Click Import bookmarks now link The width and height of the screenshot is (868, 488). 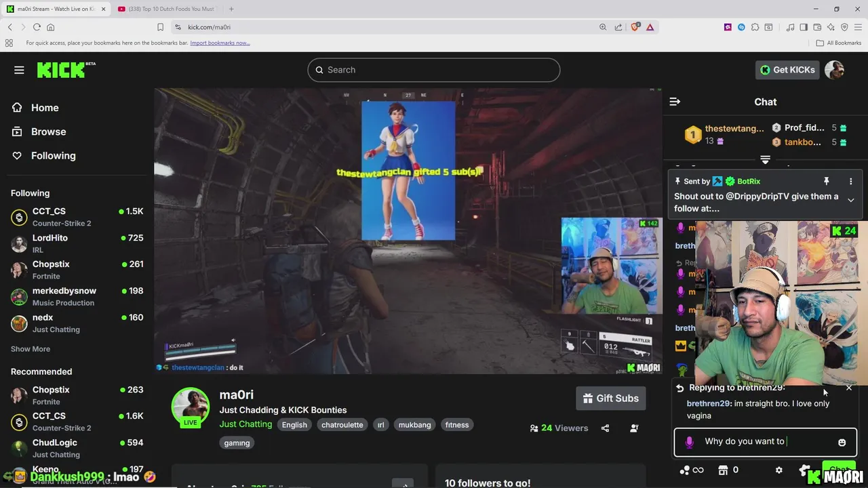[220, 43]
